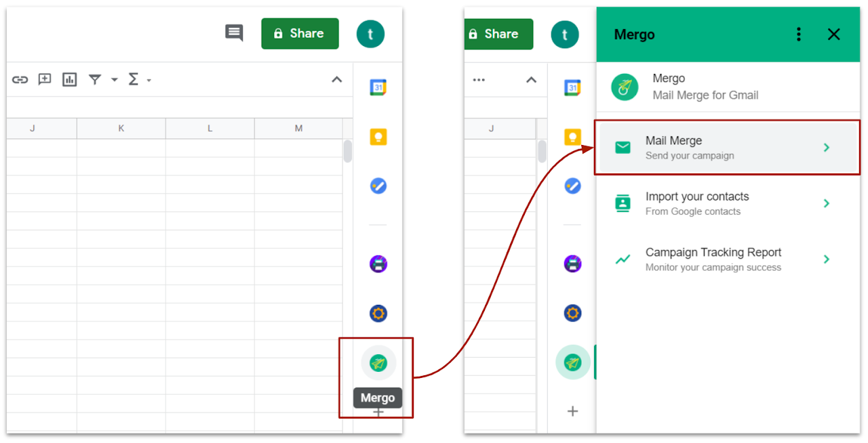Image resolution: width=868 pixels, height=443 pixels.
Task: Insert link in left window toolbar
Action: tap(20, 80)
